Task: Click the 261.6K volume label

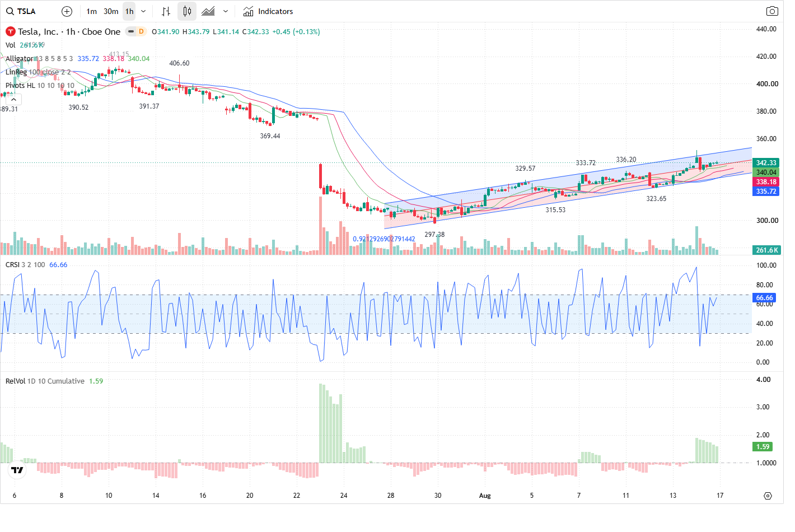Action: (766, 250)
